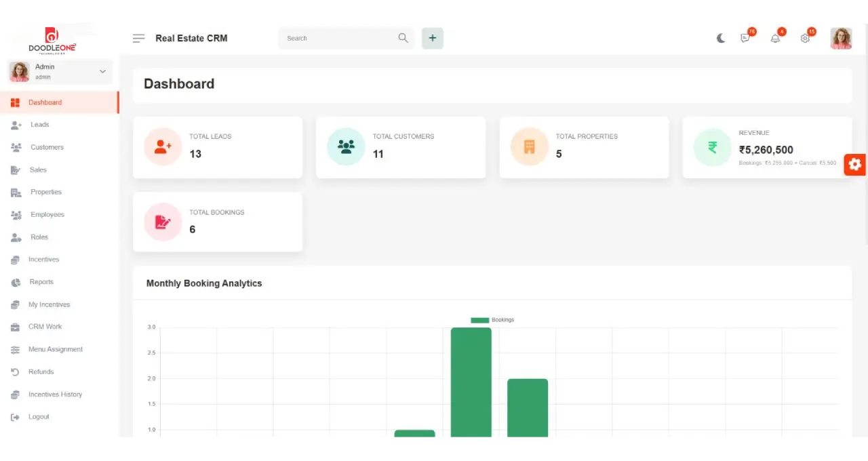Click the ₹5,260,500 revenue value
This screenshot has width=868, height=461.
point(766,150)
